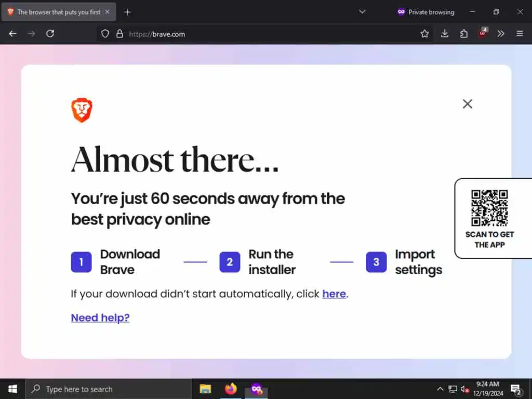This screenshot has width=532, height=399.
Task: Click the 'Download Brave' step text
Action: 130,262
